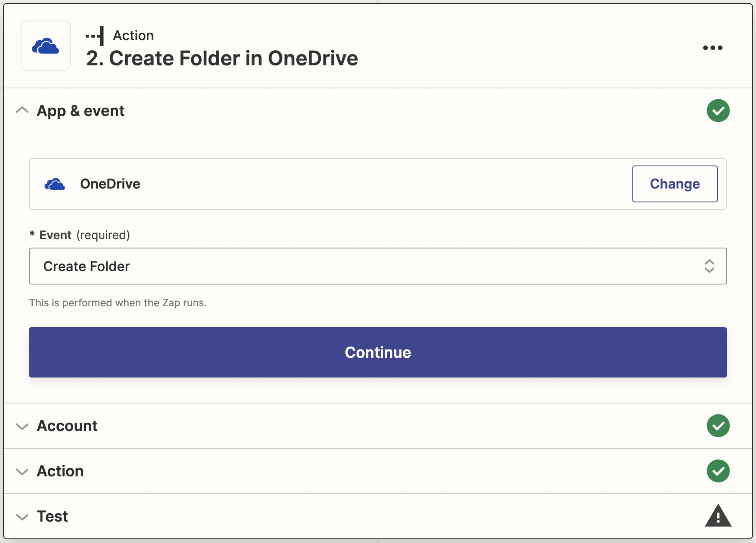Image resolution: width=756 pixels, height=543 pixels.
Task: Click the green checkmark for Account section
Action: [718, 426]
